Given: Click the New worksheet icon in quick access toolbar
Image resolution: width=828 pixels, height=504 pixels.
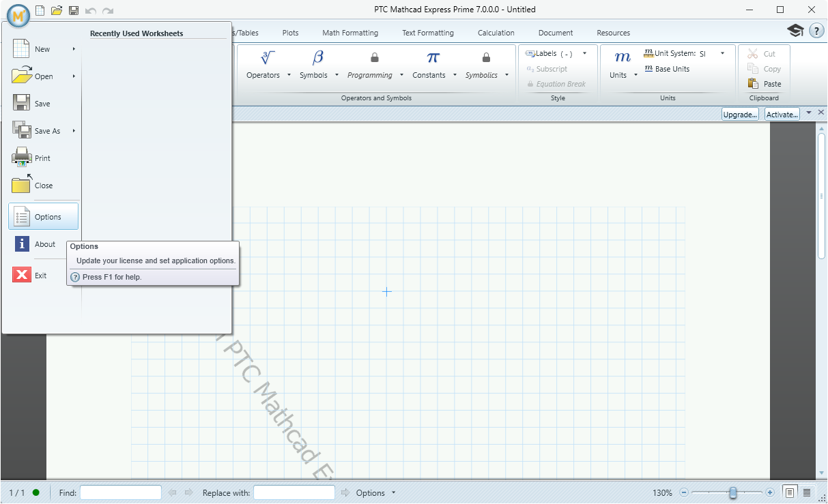Looking at the screenshot, I should (40, 10).
